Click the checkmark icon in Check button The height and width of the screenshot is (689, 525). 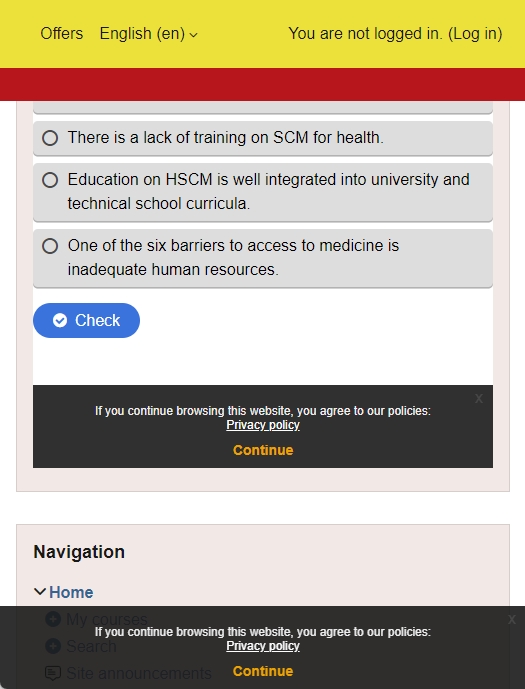click(60, 320)
